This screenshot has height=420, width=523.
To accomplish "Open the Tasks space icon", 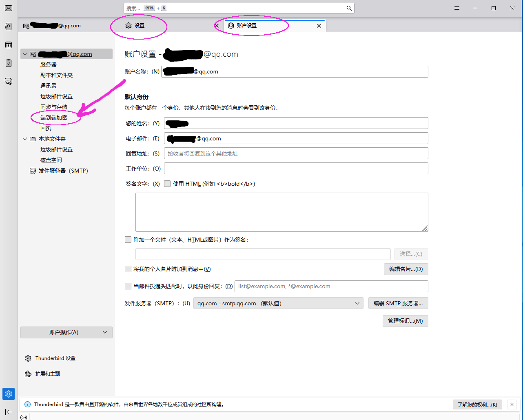I will tap(9, 63).
